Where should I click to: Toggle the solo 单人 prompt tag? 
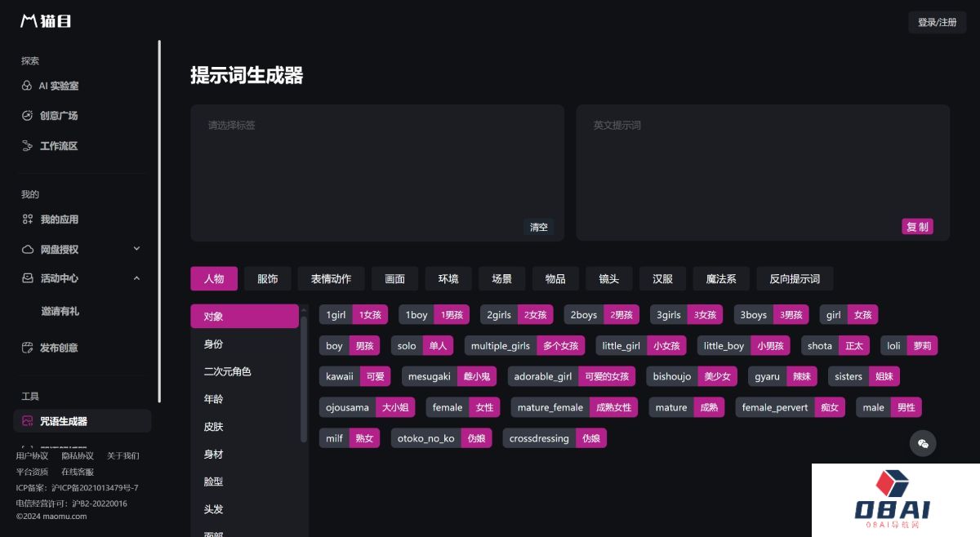pos(422,346)
